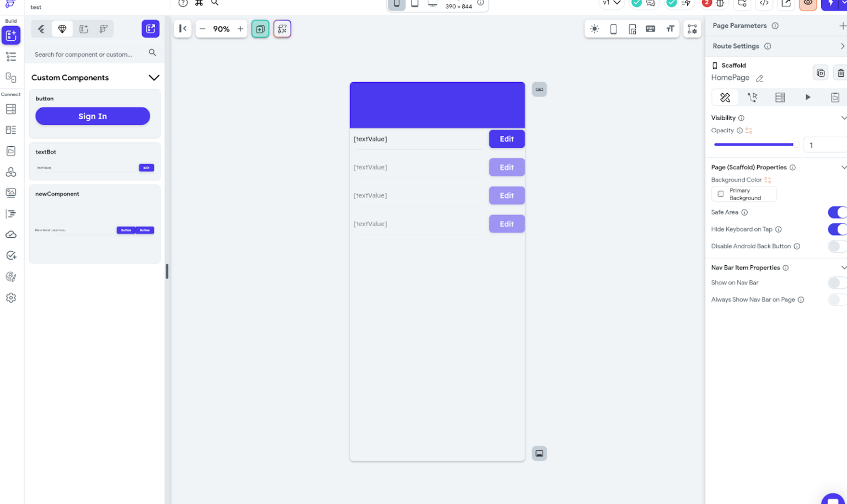Image resolution: width=847 pixels, height=504 pixels.
Task: Click the component search field
Action: point(88,55)
